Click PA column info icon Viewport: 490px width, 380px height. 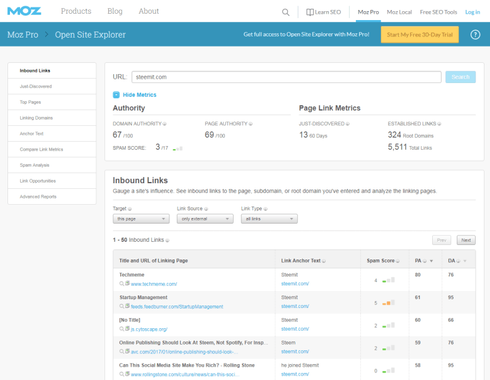pyautogui.click(x=425, y=261)
